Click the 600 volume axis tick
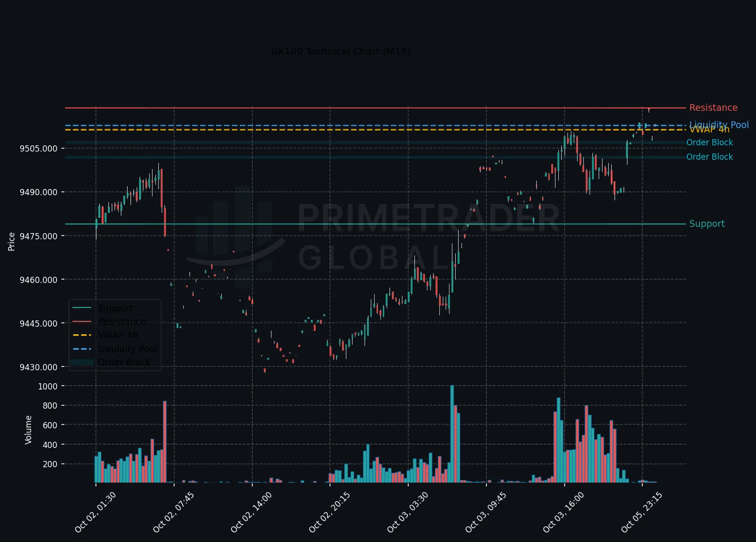The height and width of the screenshot is (542, 756). point(50,425)
